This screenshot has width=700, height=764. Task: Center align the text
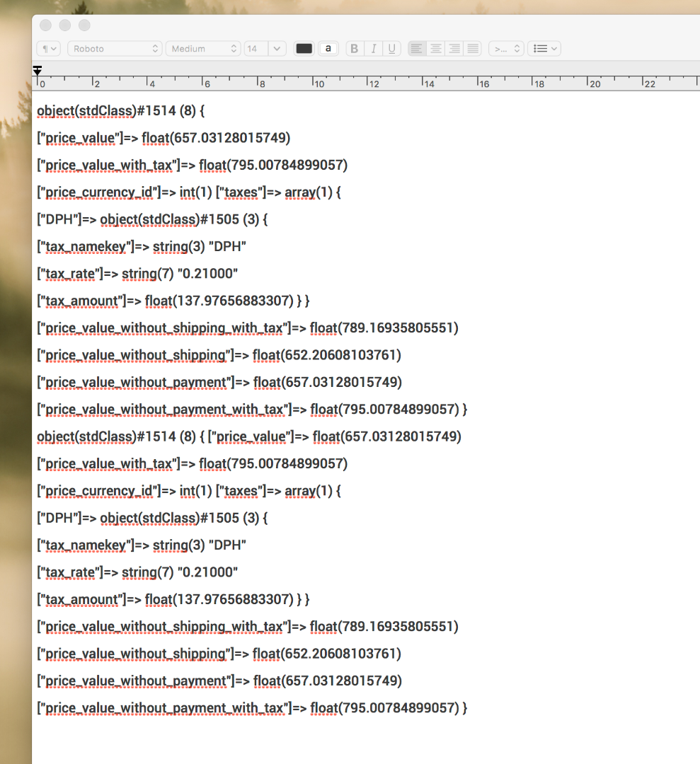(436, 49)
